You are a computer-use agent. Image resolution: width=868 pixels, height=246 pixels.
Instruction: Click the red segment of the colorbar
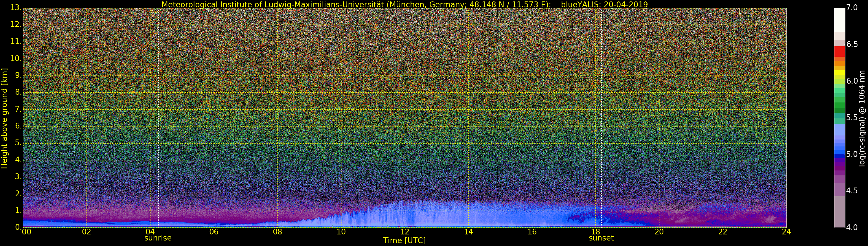(840, 52)
